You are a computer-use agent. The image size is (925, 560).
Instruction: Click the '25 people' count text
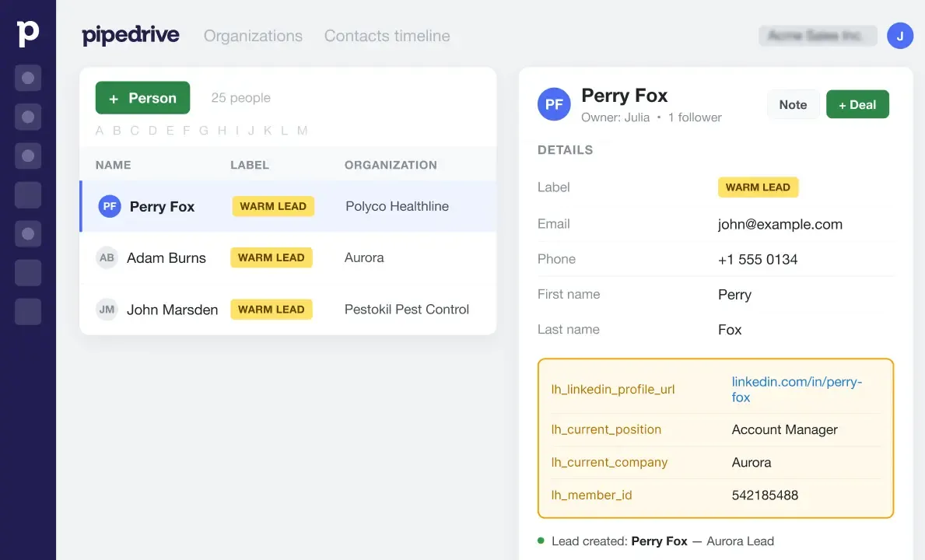pos(240,98)
